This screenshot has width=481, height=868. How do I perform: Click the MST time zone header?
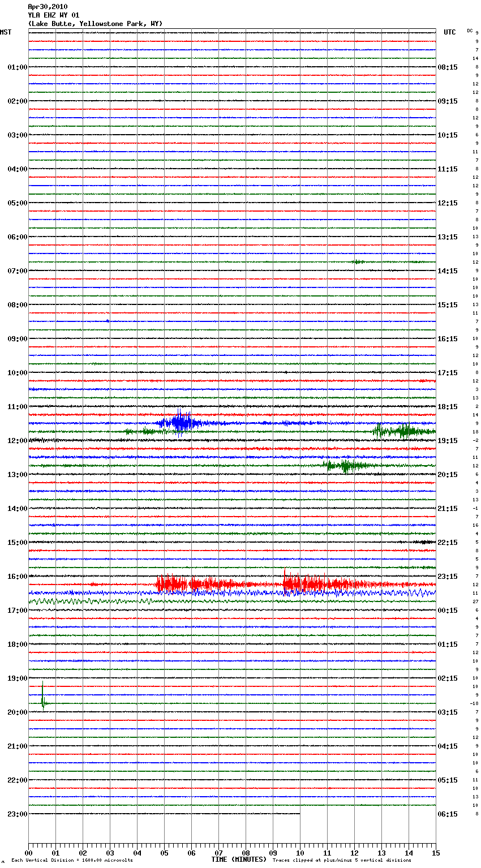tap(6, 32)
